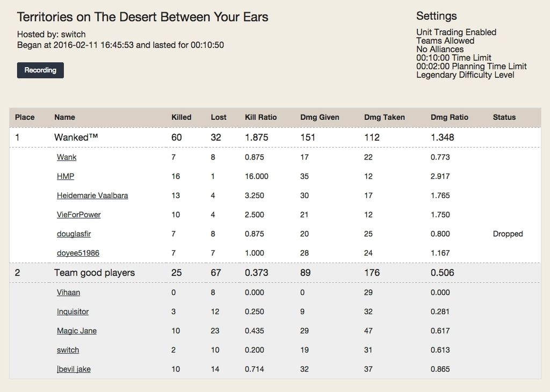
Task: Click Wanked™ dmg given 151
Action: point(308,137)
